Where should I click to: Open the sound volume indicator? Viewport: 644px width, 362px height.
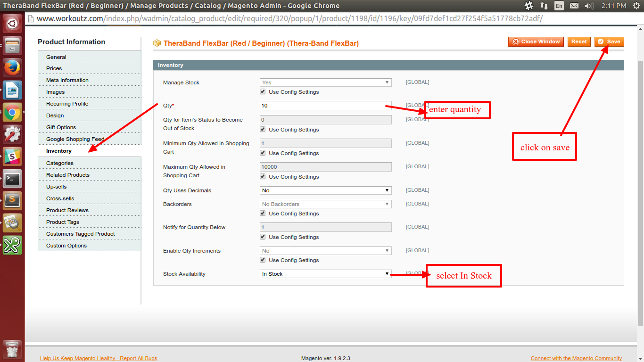tap(589, 6)
